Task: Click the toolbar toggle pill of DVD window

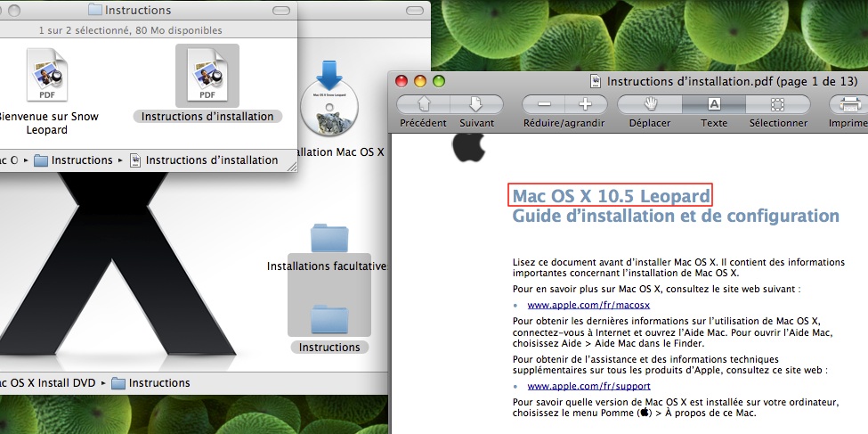Action: point(414,11)
